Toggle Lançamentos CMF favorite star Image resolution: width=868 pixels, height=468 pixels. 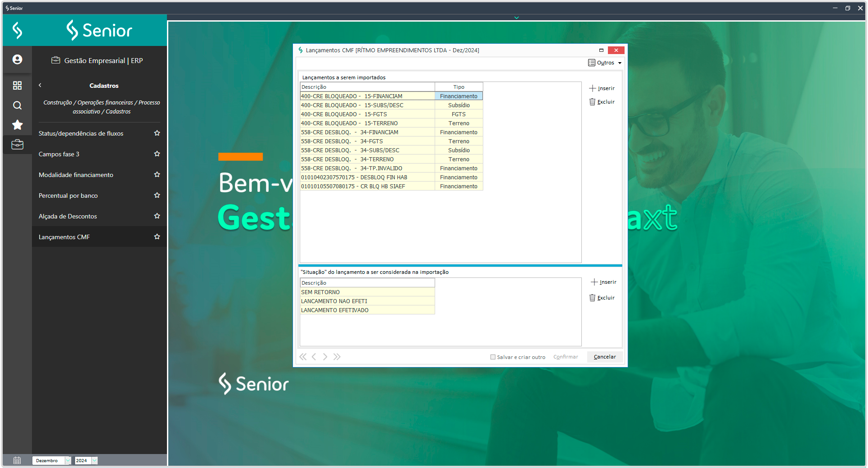click(157, 236)
